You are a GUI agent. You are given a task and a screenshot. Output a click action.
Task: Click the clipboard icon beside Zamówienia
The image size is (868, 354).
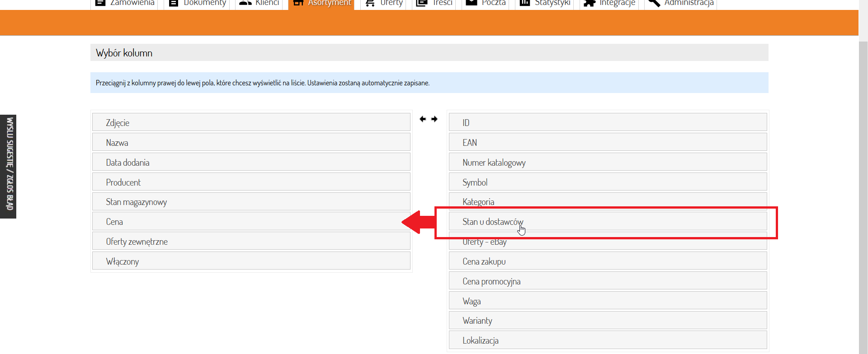(100, 3)
